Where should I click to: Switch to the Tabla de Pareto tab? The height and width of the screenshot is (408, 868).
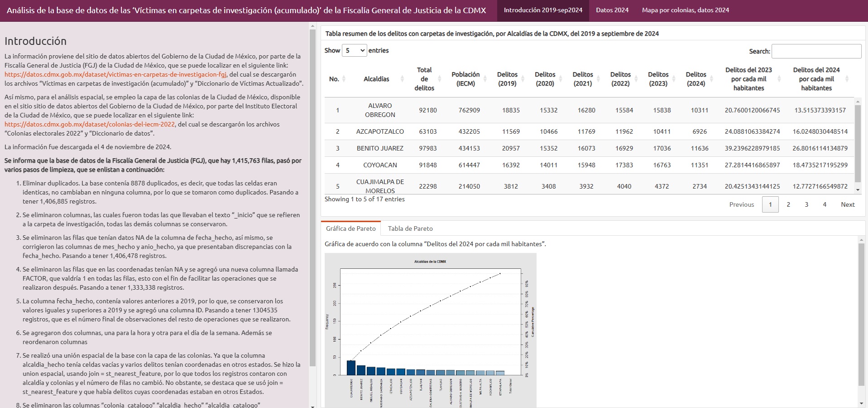[x=410, y=228]
